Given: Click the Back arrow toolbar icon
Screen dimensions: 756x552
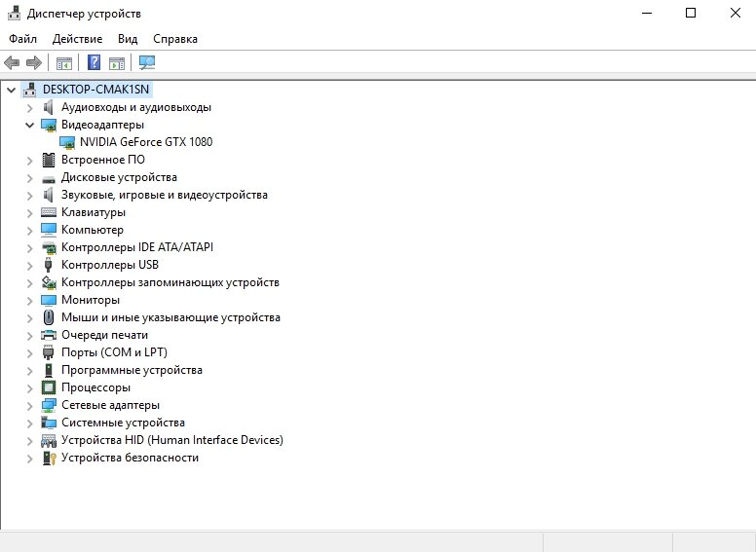Looking at the screenshot, I should pyautogui.click(x=12, y=62).
